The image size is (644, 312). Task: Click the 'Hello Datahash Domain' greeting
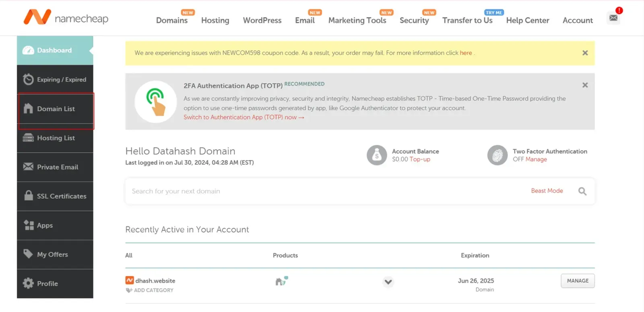(x=180, y=151)
